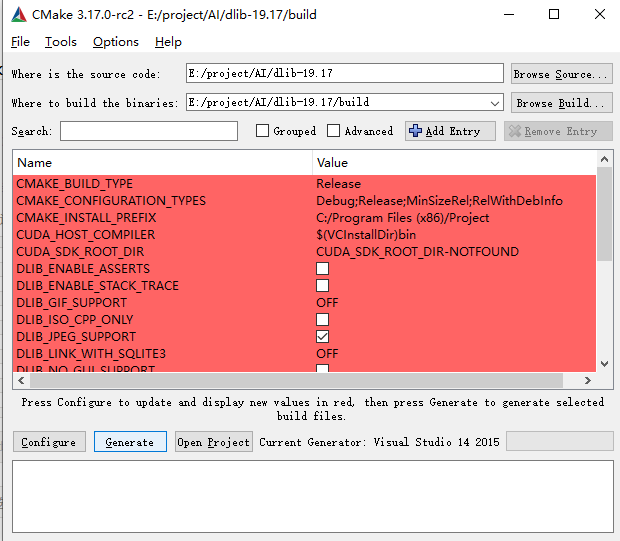Screen dimensions: 620x541
Task: Select the DLIB_GIF_SUPPORT entry
Action: [71, 303]
